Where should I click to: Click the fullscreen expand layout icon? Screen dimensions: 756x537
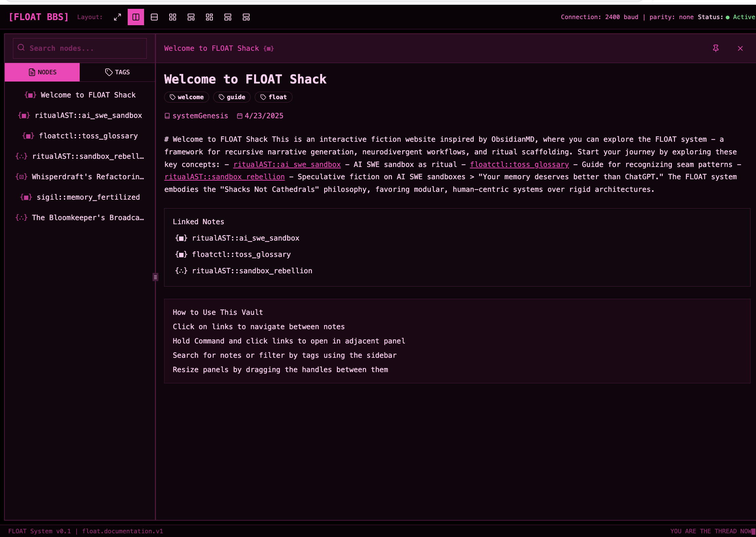click(117, 17)
